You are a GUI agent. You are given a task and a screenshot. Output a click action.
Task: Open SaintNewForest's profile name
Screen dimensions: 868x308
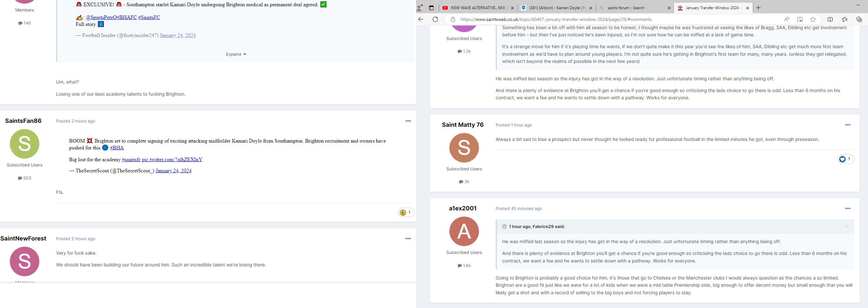[x=23, y=238]
